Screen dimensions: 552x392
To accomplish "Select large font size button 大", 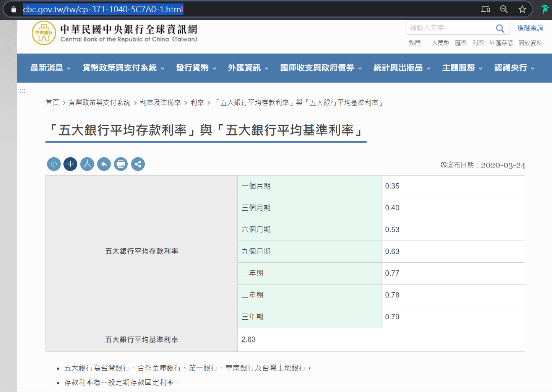I will pos(87,164).
